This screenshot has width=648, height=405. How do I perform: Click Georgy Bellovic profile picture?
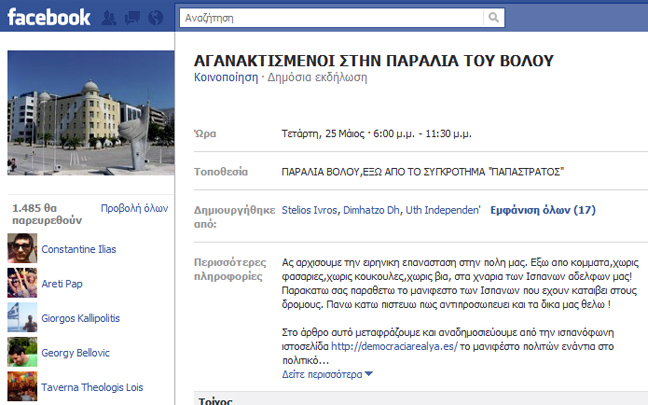pyautogui.click(x=21, y=352)
